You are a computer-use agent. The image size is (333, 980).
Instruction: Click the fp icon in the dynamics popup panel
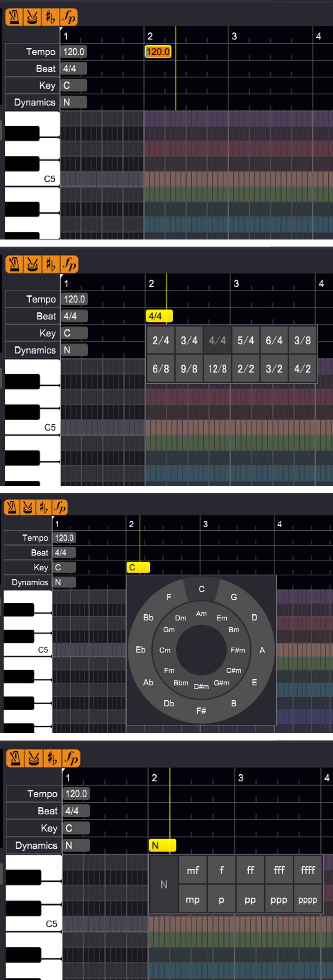coord(71,758)
